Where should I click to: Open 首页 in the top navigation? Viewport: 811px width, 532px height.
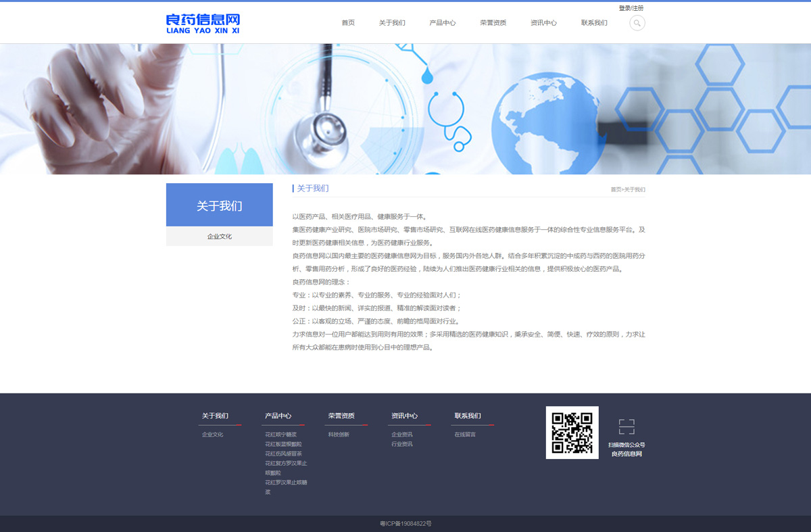click(348, 23)
